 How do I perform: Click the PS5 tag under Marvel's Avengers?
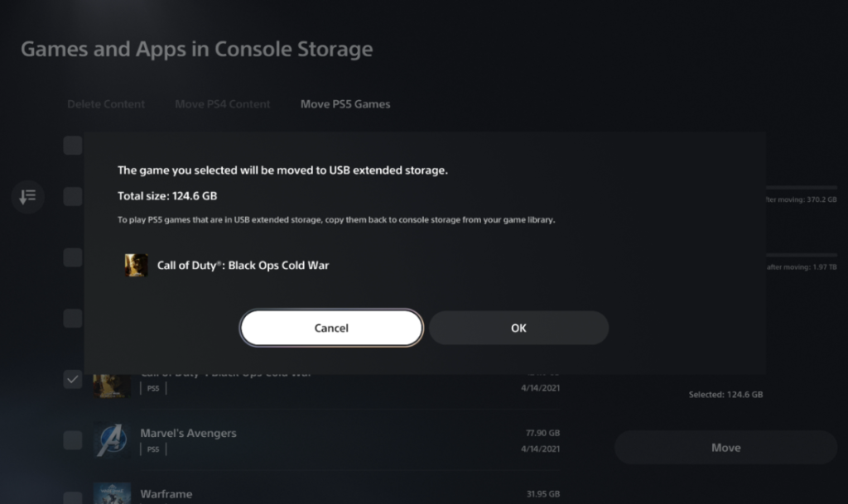tap(153, 449)
